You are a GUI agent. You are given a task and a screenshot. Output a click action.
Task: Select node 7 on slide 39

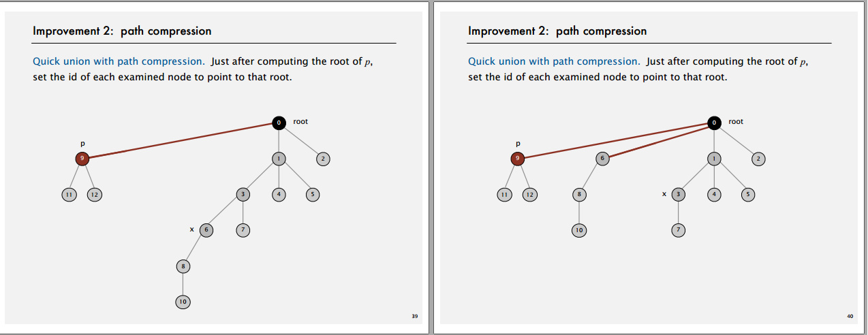243,230
